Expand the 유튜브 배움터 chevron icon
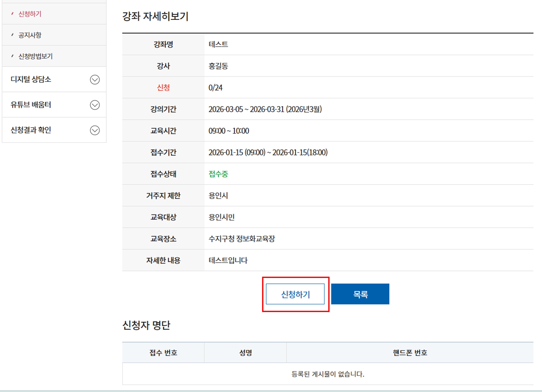This screenshot has width=542, height=392. 95,105
